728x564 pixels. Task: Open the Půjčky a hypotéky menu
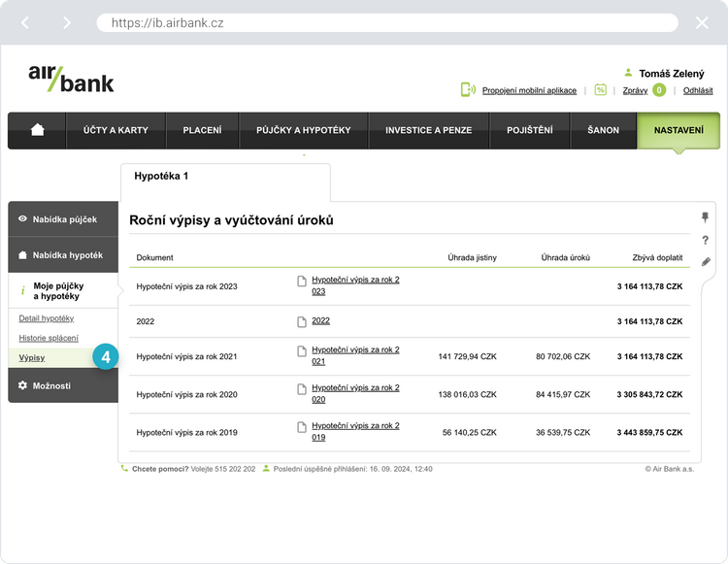tap(303, 130)
